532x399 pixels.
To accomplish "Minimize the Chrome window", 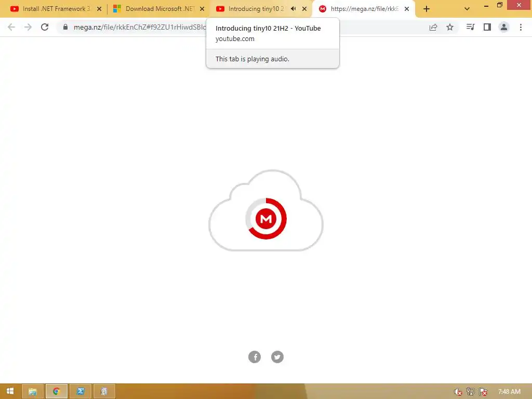I will (x=486, y=5).
